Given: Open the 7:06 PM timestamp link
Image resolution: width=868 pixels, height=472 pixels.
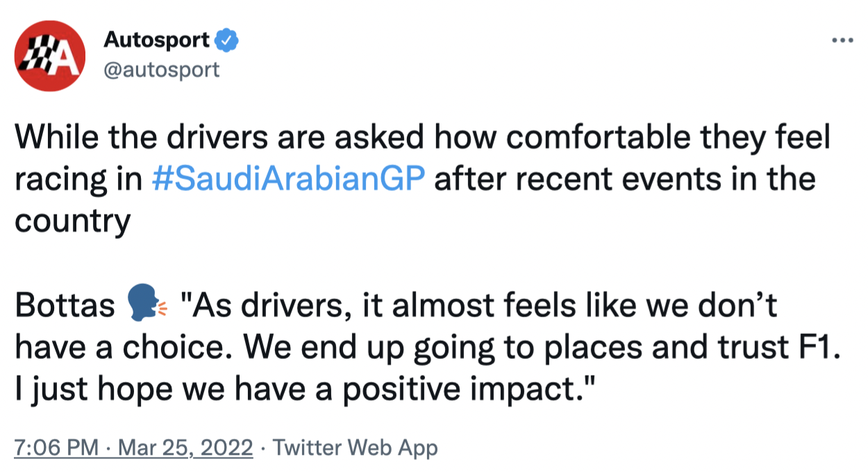Looking at the screenshot, I should pos(56,448).
